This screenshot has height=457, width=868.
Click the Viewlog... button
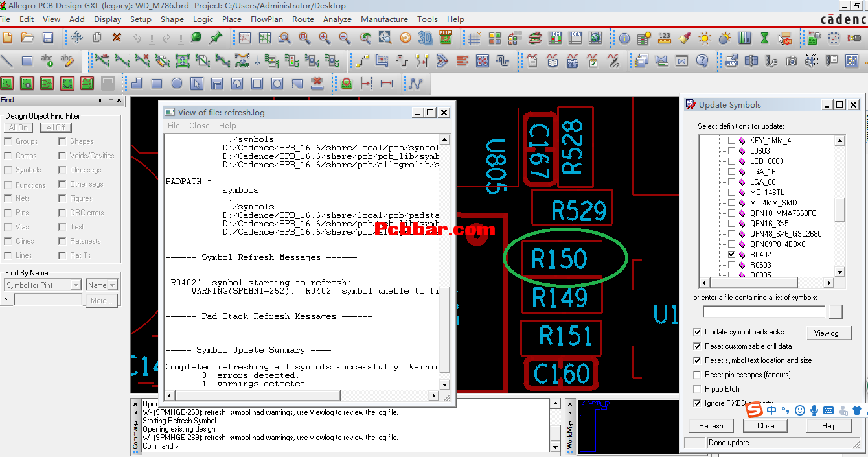(828, 333)
